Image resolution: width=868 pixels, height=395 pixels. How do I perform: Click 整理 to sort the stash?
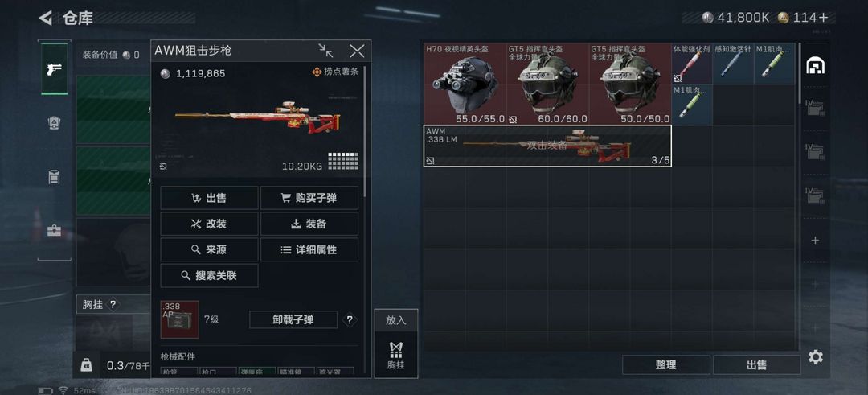(666, 364)
